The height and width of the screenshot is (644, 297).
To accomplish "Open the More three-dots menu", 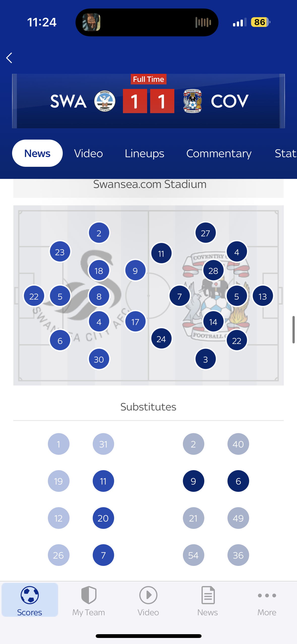I will [x=267, y=596].
